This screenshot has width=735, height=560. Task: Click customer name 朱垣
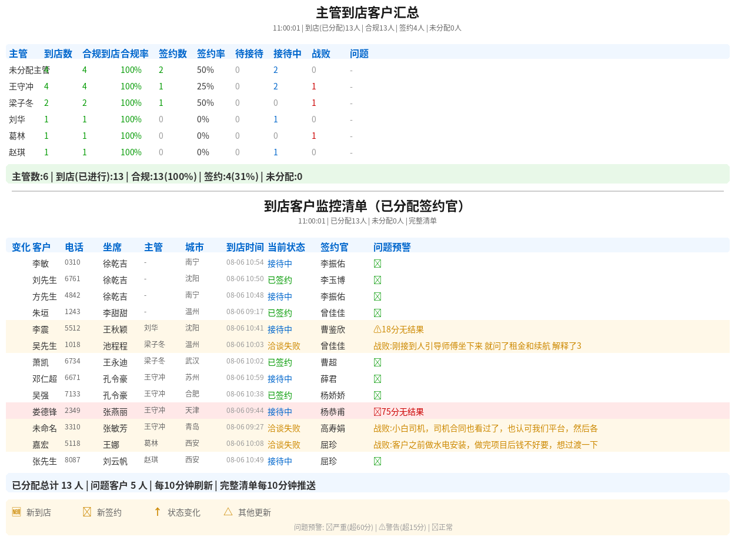41,313
